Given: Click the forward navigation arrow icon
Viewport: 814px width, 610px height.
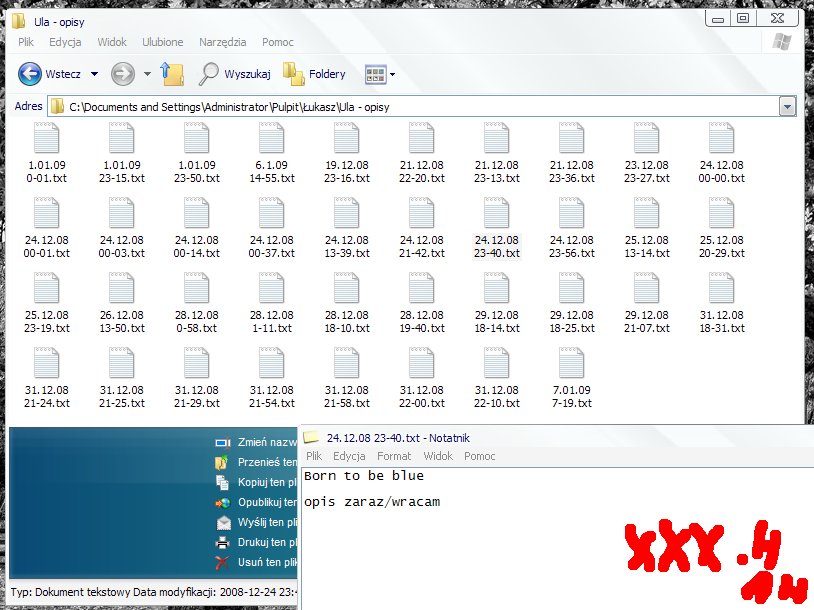Looking at the screenshot, I should tap(123, 74).
